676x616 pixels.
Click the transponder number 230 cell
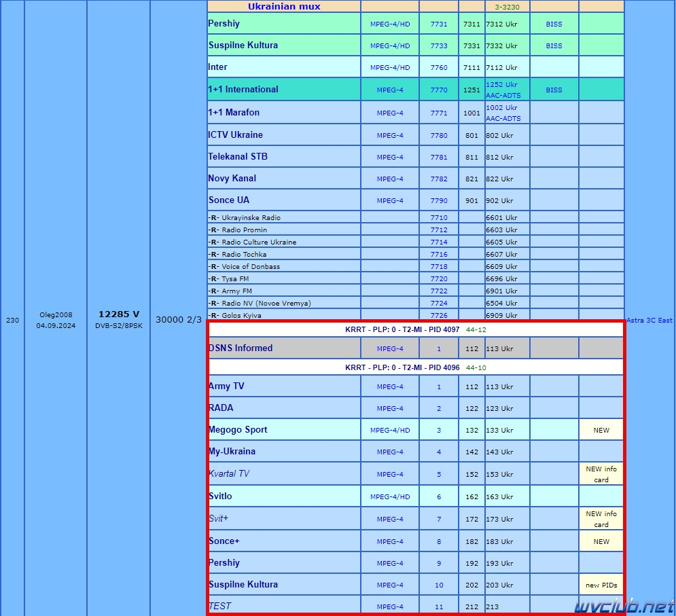coord(12,321)
